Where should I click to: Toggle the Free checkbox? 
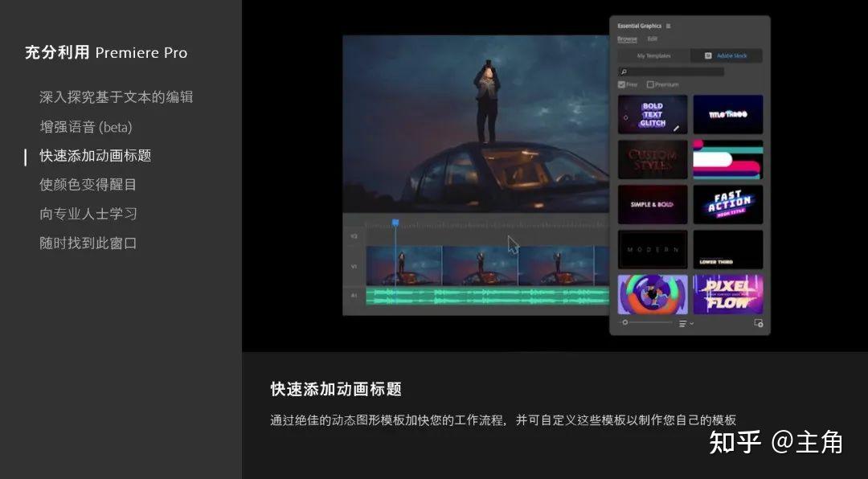click(x=621, y=84)
